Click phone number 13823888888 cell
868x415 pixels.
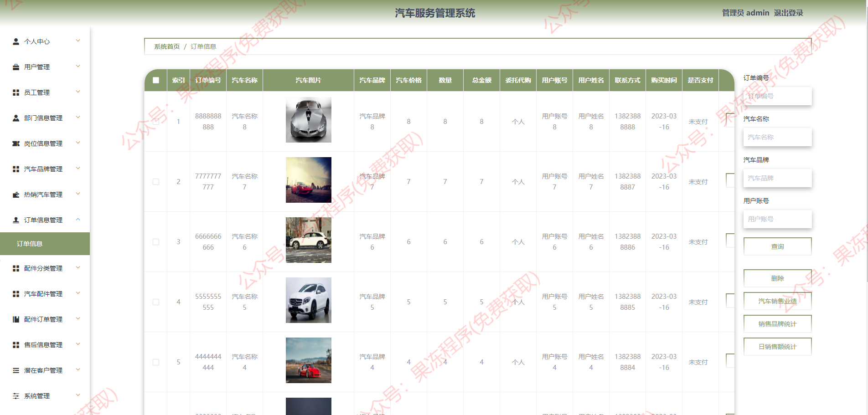tap(627, 122)
